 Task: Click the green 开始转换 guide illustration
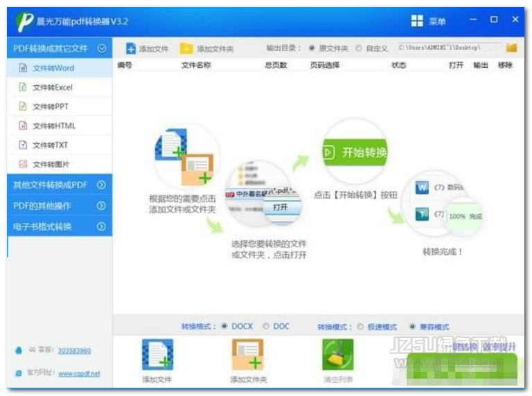355,152
